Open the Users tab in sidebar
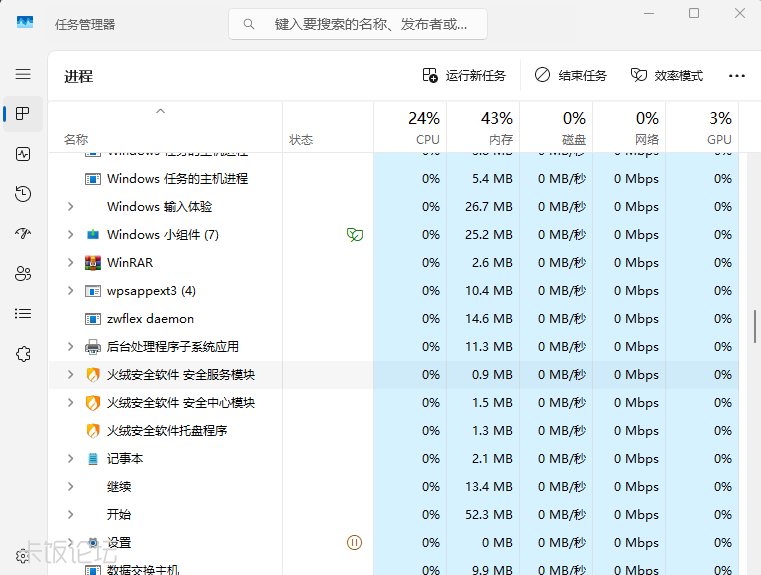Screen dimensions: 761x575 (23, 274)
